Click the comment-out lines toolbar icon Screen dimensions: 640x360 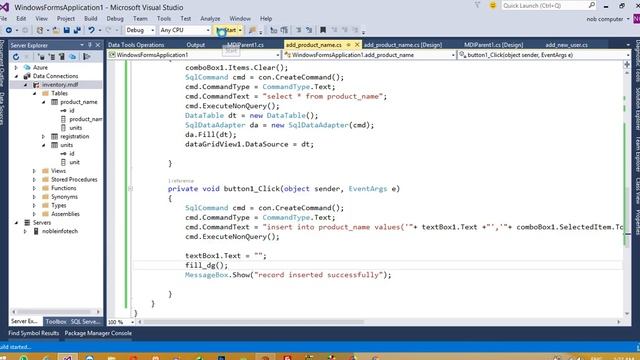click(x=299, y=30)
